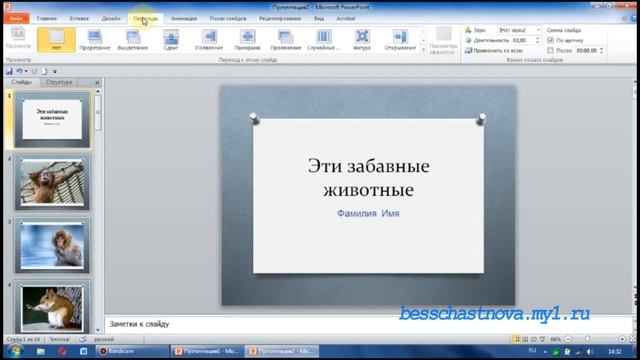The width and height of the screenshot is (640, 360).
Task: Open Customize Quick Access Toolbar dropdown
Action: coord(55,72)
